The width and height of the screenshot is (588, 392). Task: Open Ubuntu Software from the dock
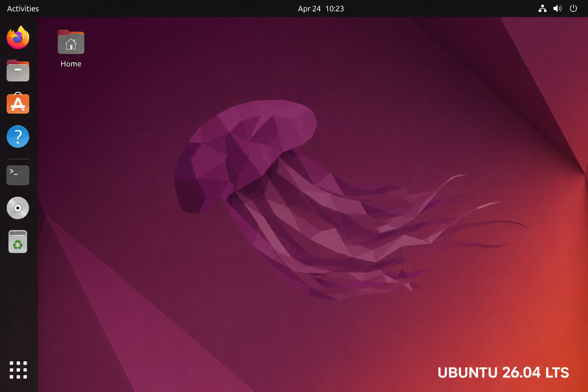tap(18, 103)
